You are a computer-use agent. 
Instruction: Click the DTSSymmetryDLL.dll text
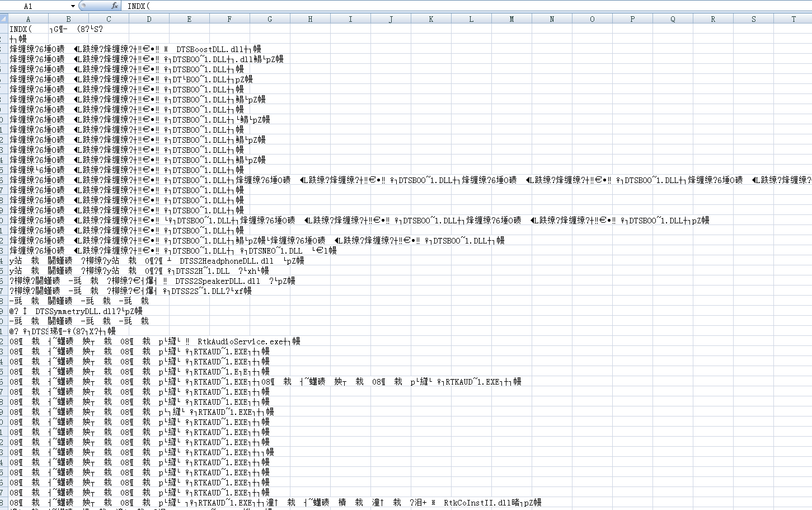76,311
